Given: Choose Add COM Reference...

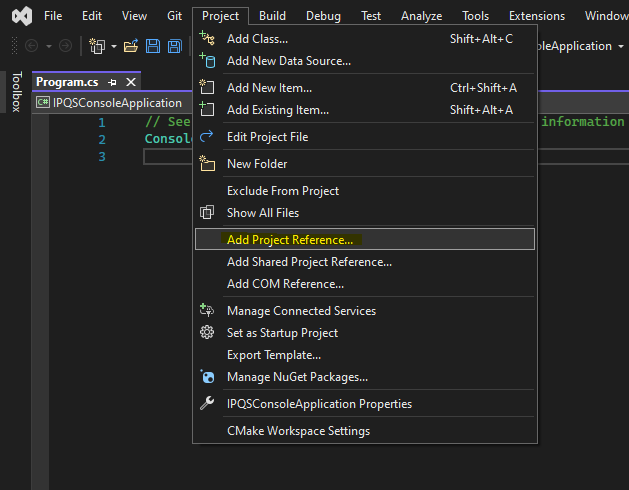Looking at the screenshot, I should (365, 284).
